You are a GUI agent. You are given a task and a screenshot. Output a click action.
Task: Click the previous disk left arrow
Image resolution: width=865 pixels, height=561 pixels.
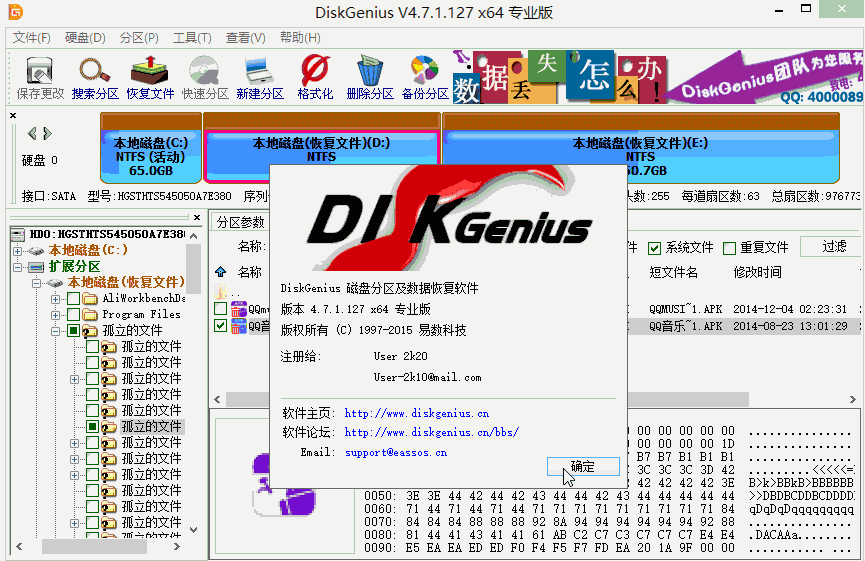click(32, 133)
